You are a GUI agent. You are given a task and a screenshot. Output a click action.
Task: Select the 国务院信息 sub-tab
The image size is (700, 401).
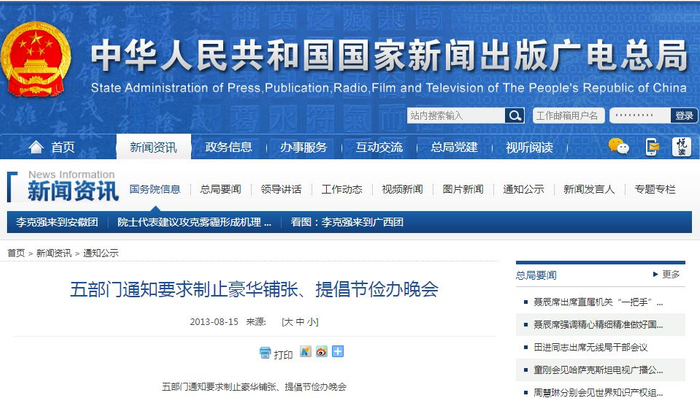point(155,189)
